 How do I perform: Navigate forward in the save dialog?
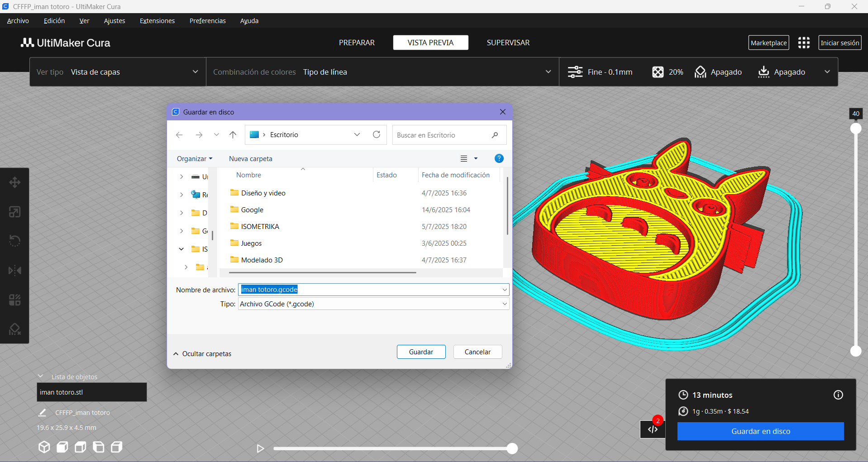pos(199,135)
